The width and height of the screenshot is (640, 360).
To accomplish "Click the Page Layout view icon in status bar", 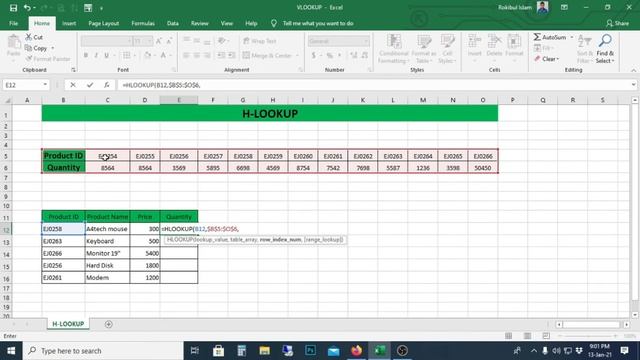I will coord(527,336).
